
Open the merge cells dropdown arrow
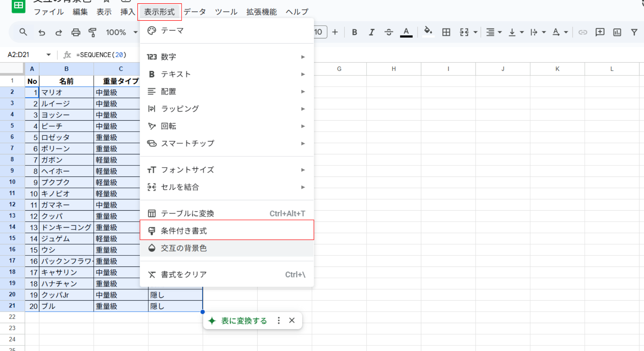(476, 32)
